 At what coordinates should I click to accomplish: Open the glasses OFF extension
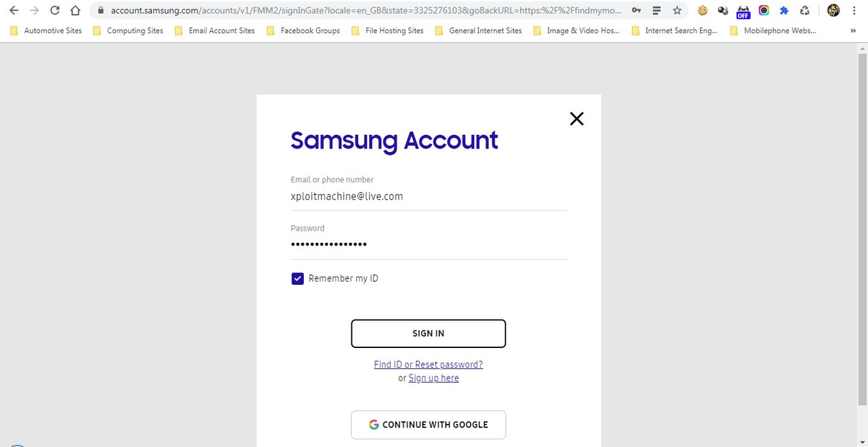pos(743,12)
